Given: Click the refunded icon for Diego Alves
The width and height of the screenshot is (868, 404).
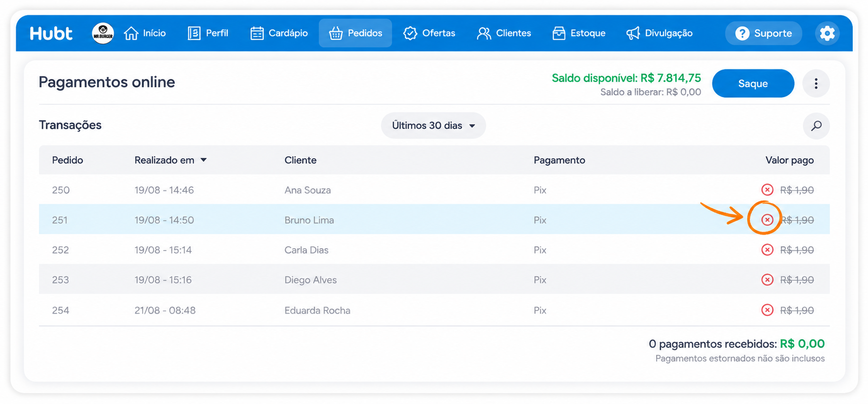Looking at the screenshot, I should [767, 280].
